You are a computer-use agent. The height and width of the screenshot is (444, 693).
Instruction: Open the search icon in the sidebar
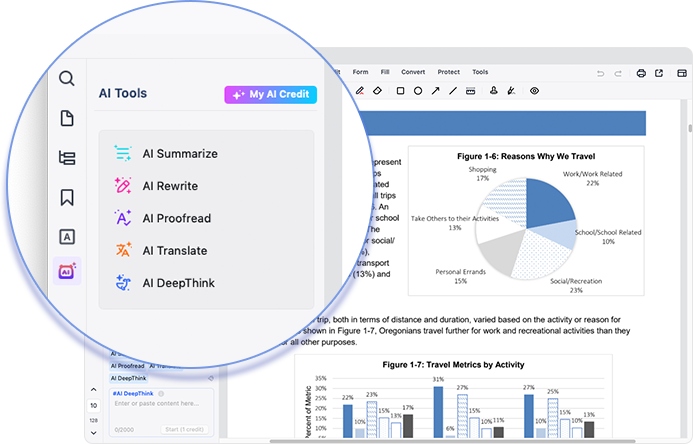[67, 79]
